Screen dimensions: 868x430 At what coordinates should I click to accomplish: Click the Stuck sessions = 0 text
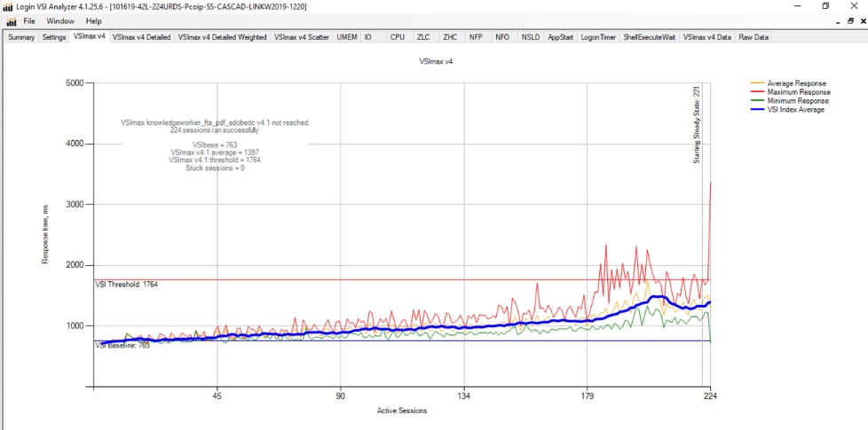pos(216,168)
